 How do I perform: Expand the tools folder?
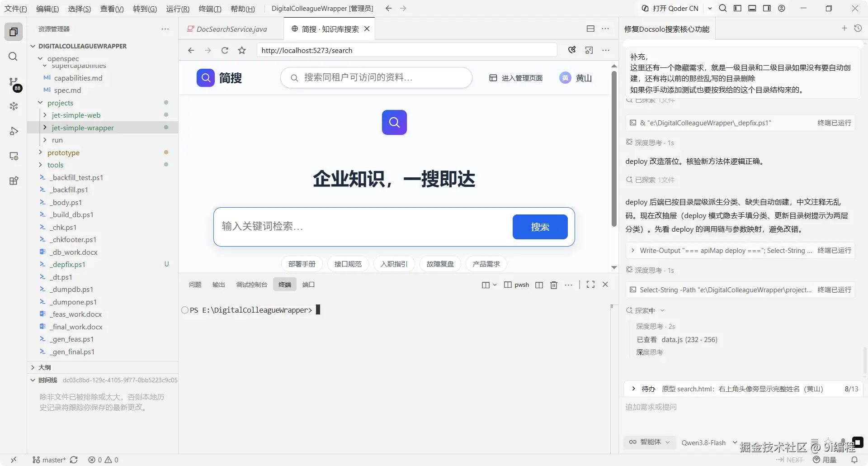[55, 165]
